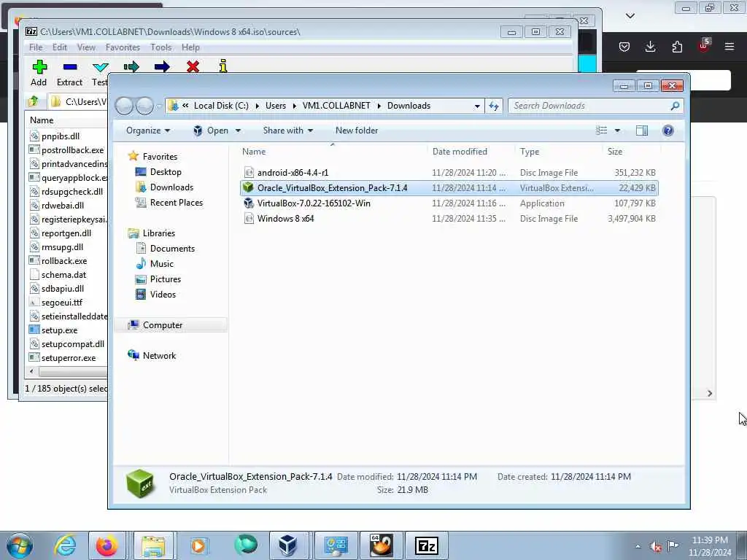Sort by Date modified column

click(x=460, y=152)
